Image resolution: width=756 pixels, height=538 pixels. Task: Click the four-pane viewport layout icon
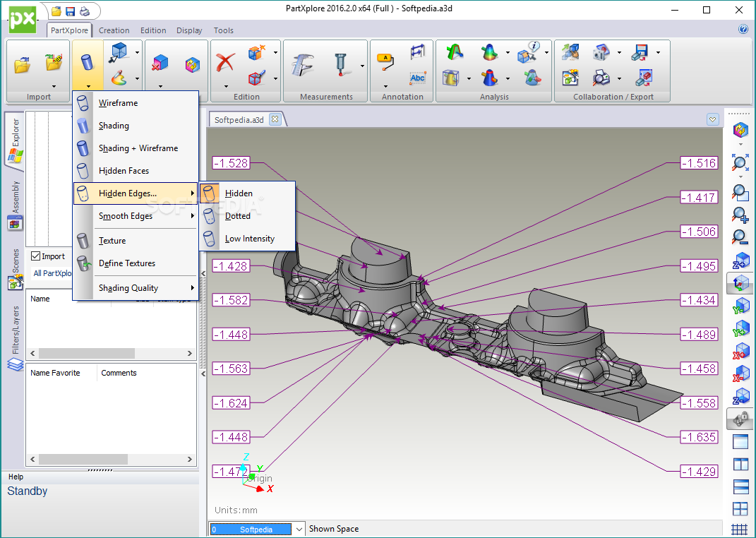[x=740, y=508]
